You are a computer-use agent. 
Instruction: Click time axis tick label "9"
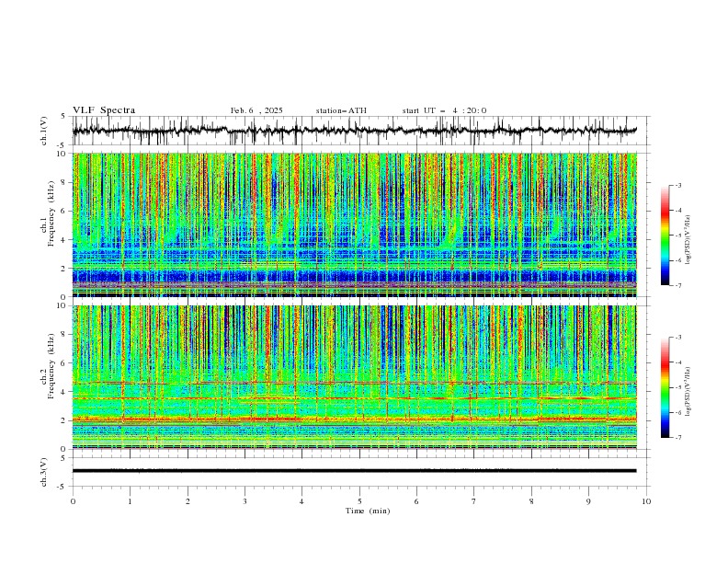tap(588, 501)
